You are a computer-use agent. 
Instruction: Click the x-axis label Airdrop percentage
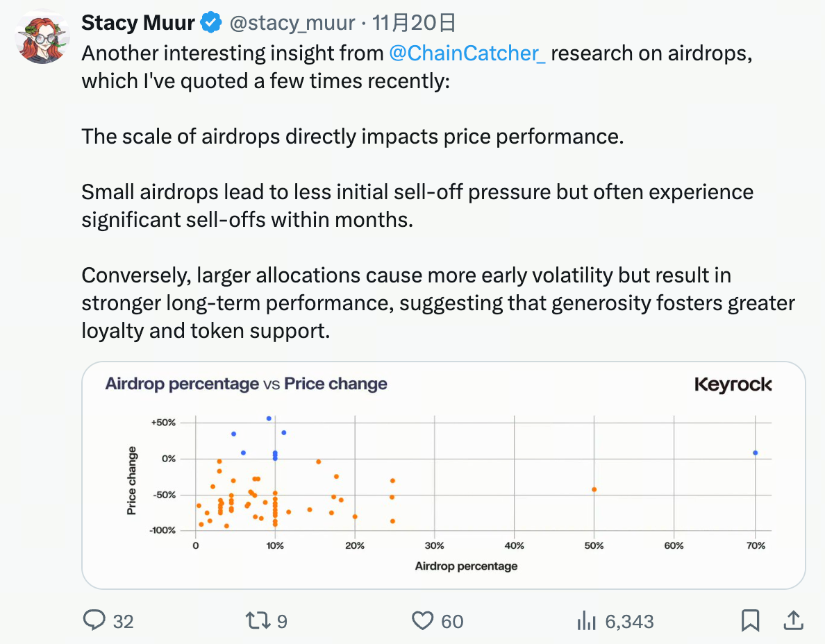pos(466,566)
